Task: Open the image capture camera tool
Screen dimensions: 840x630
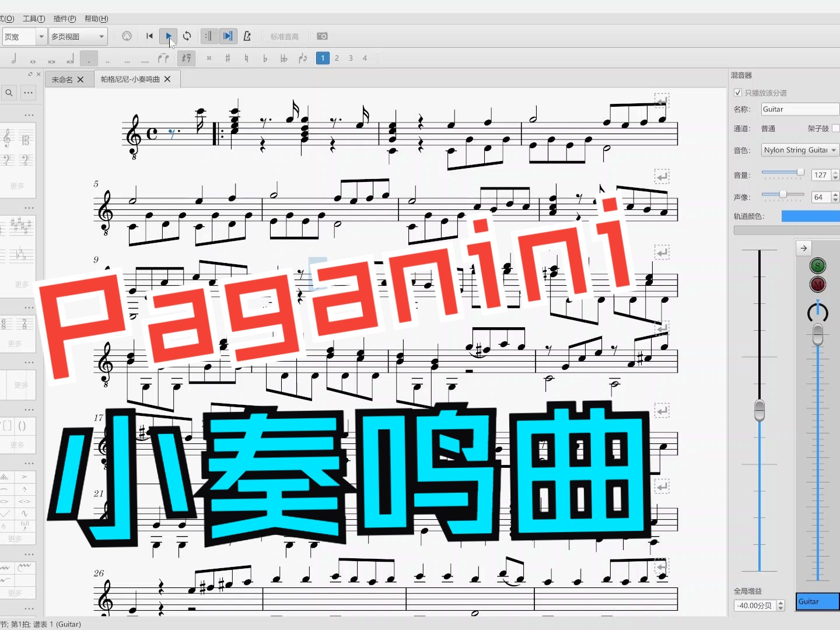Action: point(322,36)
